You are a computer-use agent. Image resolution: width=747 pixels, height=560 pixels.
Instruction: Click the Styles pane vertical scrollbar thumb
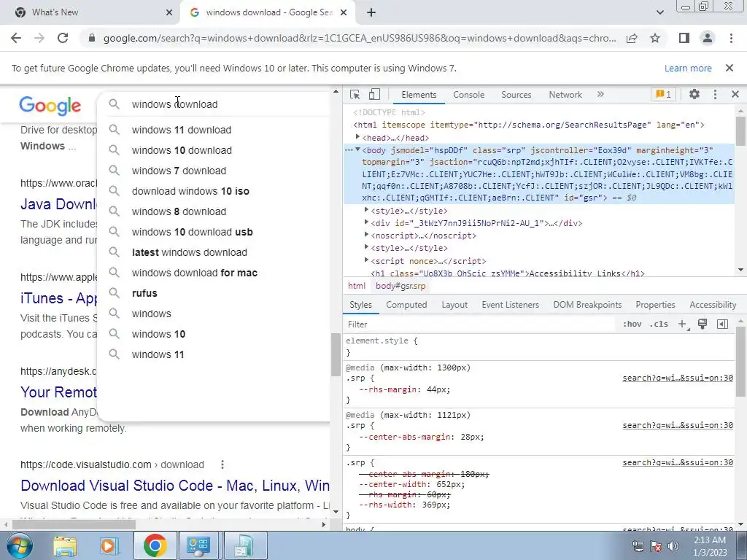click(x=740, y=362)
